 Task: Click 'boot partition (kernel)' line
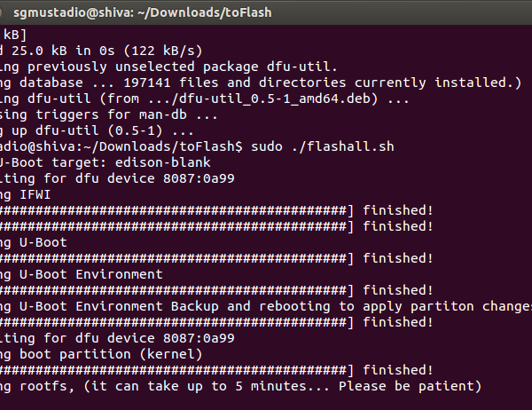coord(101,354)
